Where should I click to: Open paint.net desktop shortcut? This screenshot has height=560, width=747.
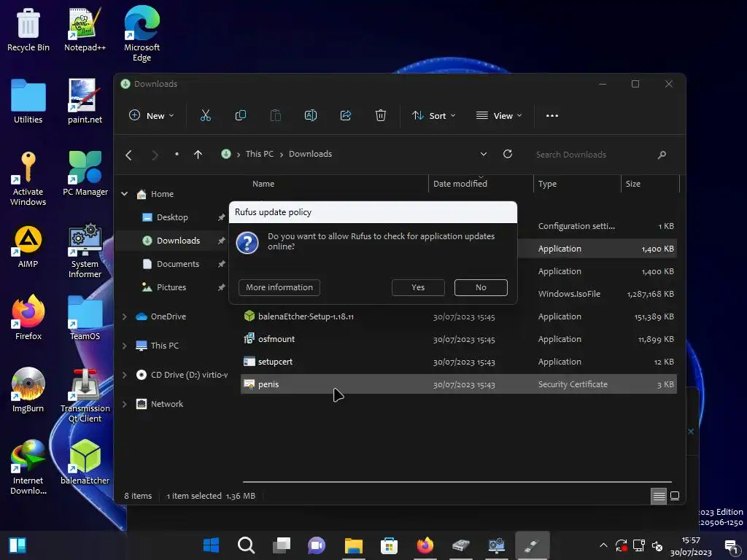(85, 101)
